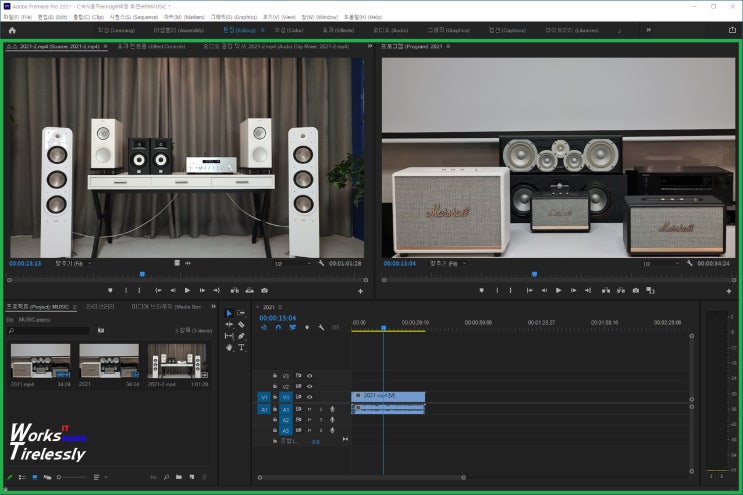Expand Project panel group overflow chevron
This screenshot has height=495, width=743.
point(213,306)
